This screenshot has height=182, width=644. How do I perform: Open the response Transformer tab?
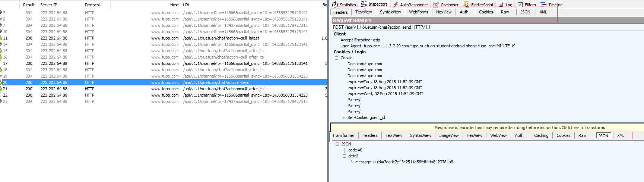(x=343, y=135)
